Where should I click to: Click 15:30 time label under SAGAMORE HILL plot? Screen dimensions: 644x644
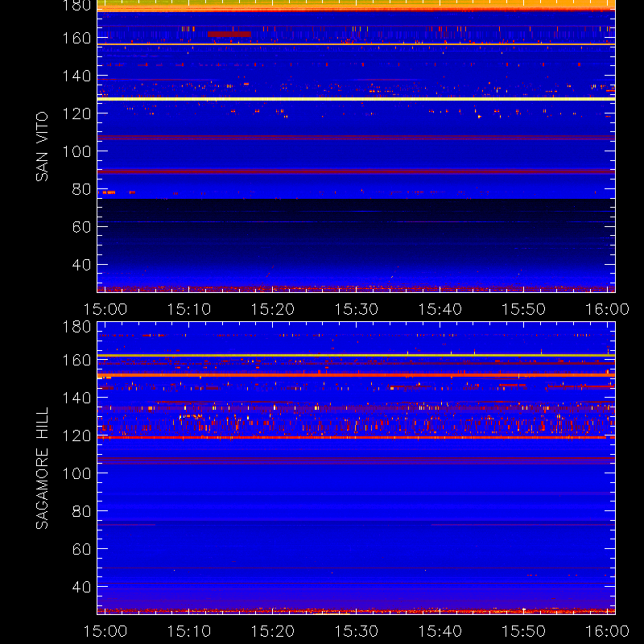(x=356, y=631)
